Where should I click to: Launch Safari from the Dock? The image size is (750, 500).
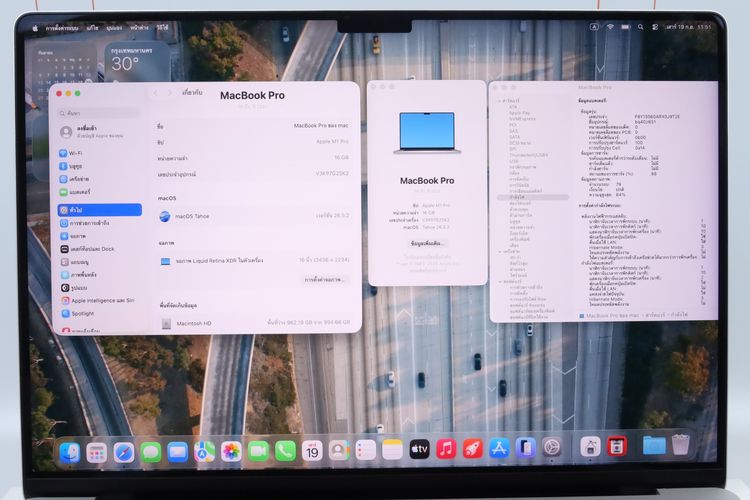(123, 452)
